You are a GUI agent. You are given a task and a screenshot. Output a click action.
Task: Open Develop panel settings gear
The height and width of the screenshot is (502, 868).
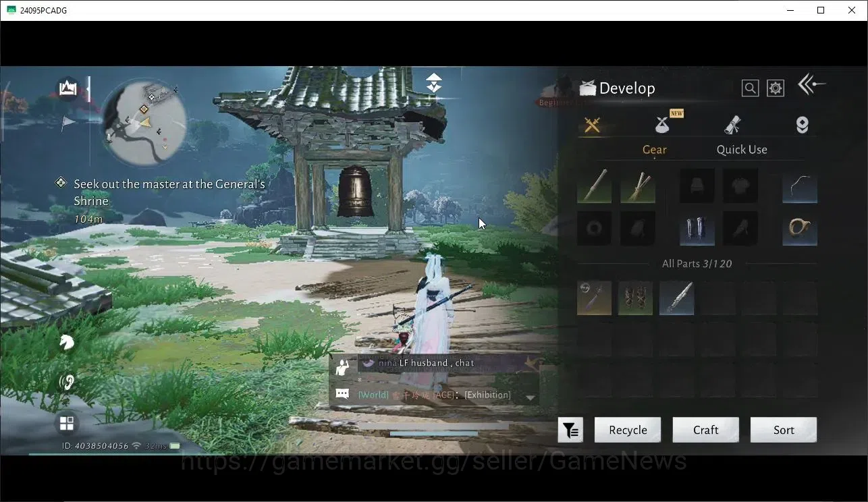776,88
